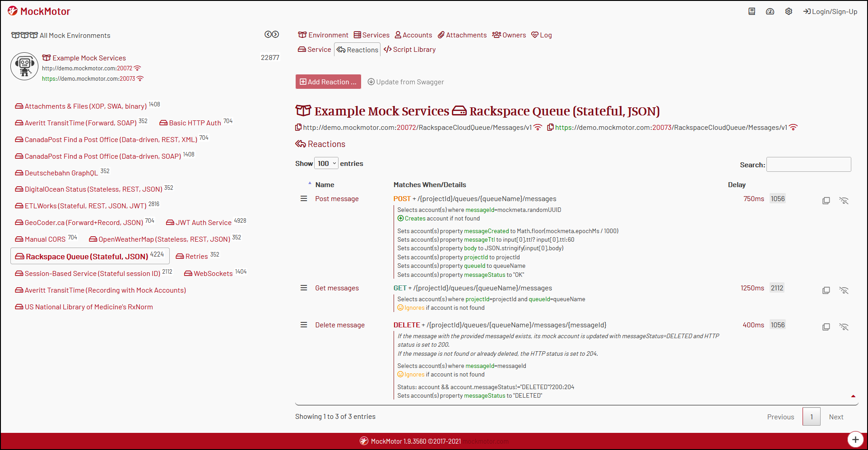Open Averitt TransitTime (Forward, SOAP) service

76,123
